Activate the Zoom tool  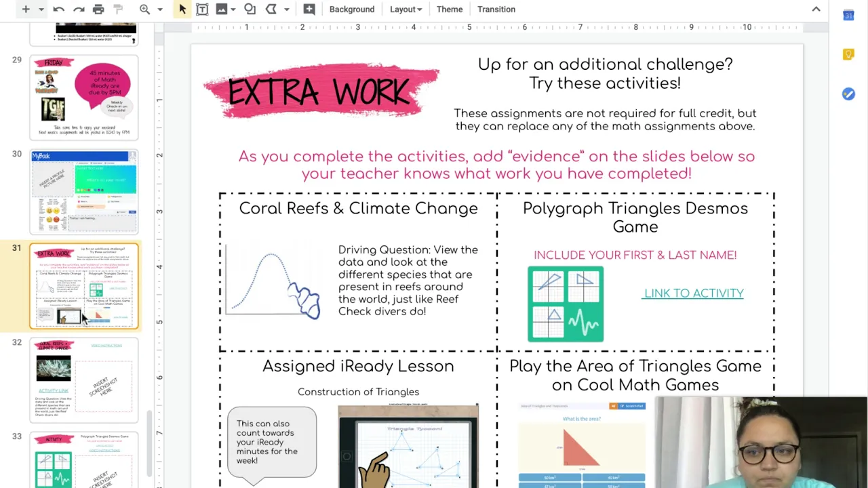(144, 9)
